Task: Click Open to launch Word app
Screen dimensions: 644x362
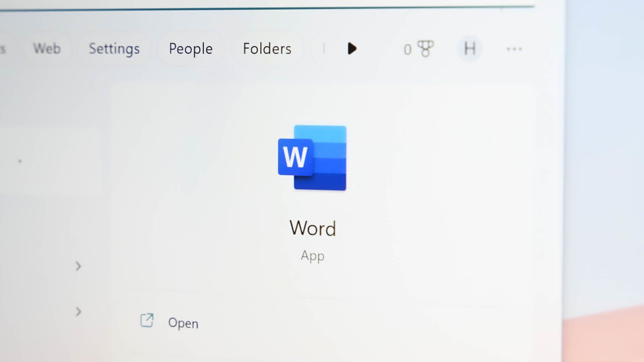Action: click(x=183, y=323)
